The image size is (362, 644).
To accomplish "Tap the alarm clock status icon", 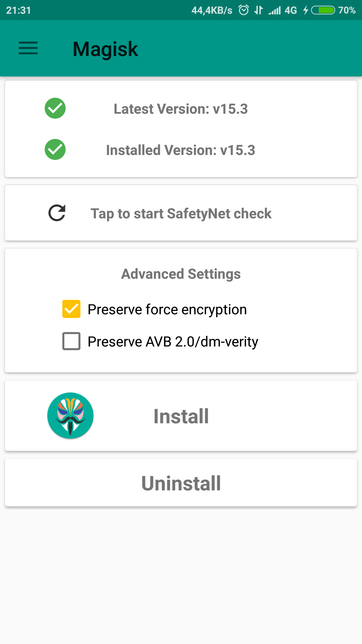I will tap(244, 10).
